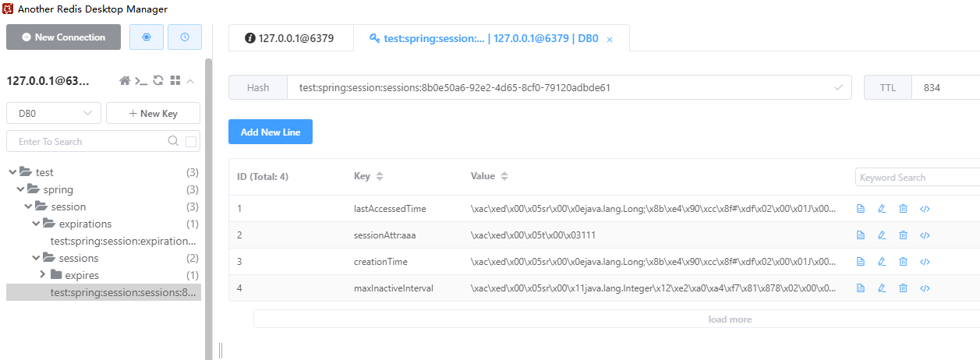Click Add New Line button
The image size is (980, 360).
point(271,132)
